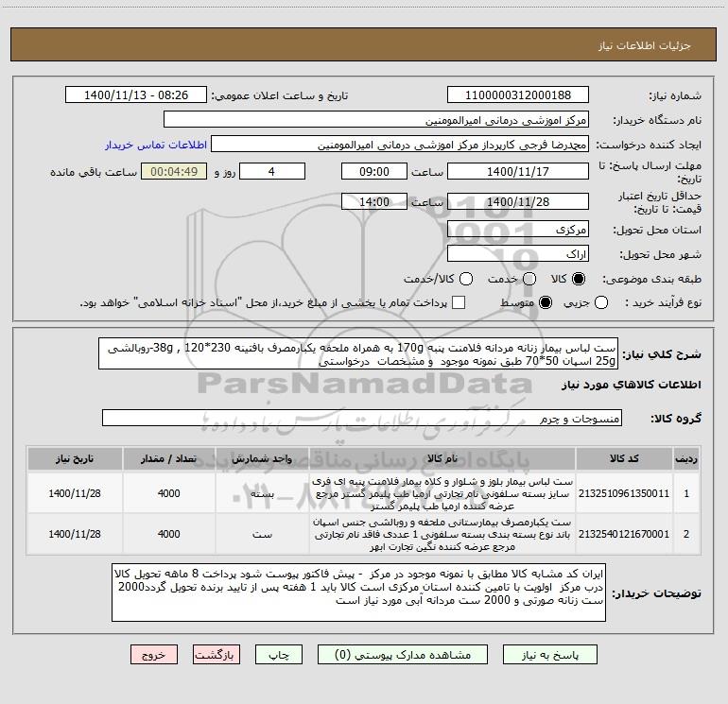
Task: Click the delivery city field اراک
Action: pos(518,254)
